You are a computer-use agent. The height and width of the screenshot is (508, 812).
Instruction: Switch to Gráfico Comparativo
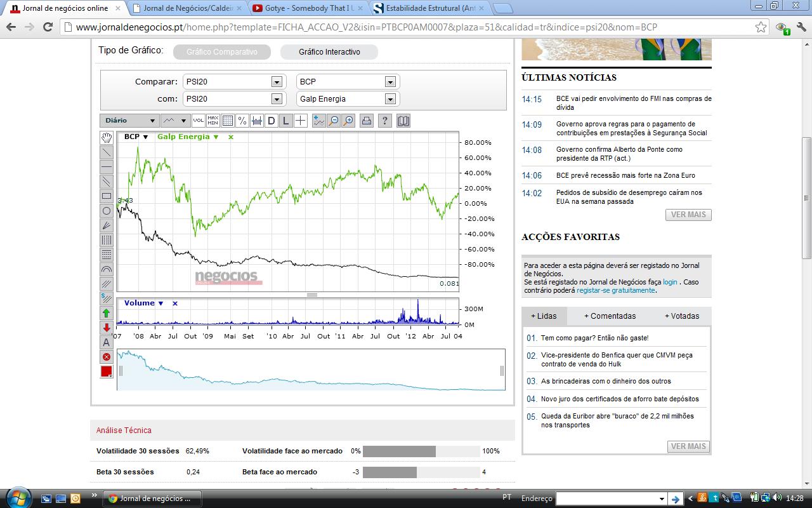(222, 52)
